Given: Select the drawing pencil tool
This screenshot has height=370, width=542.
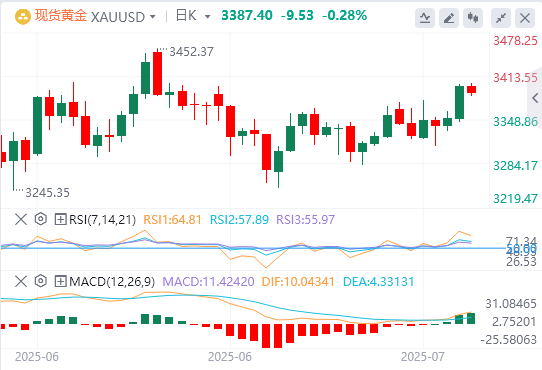Looking at the screenshot, I should click(449, 18).
